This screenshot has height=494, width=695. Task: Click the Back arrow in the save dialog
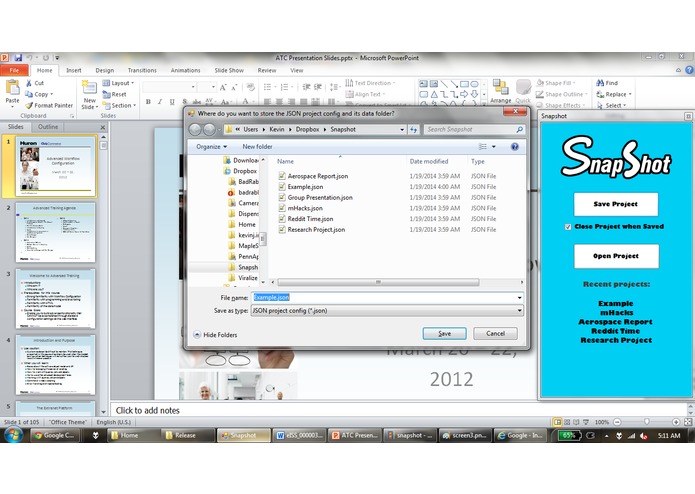tap(195, 129)
